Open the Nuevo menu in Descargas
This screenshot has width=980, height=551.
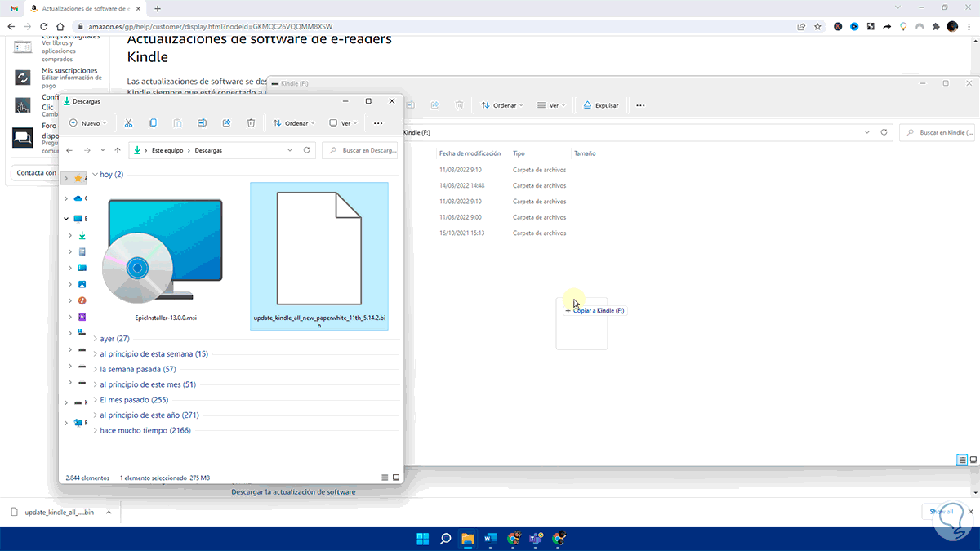pos(87,123)
